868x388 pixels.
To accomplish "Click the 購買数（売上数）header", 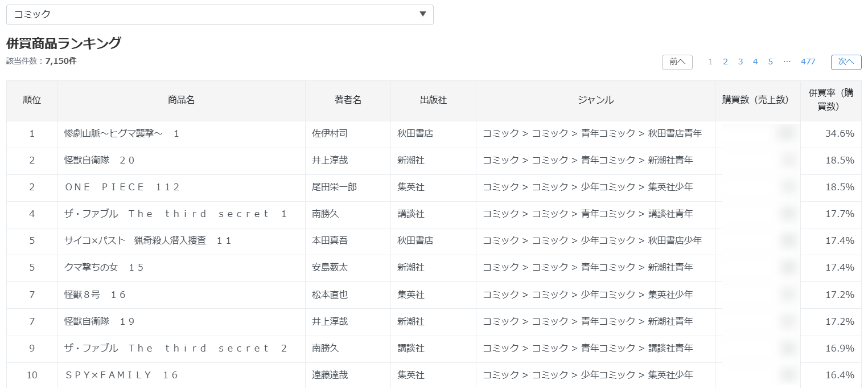I will pos(758,100).
